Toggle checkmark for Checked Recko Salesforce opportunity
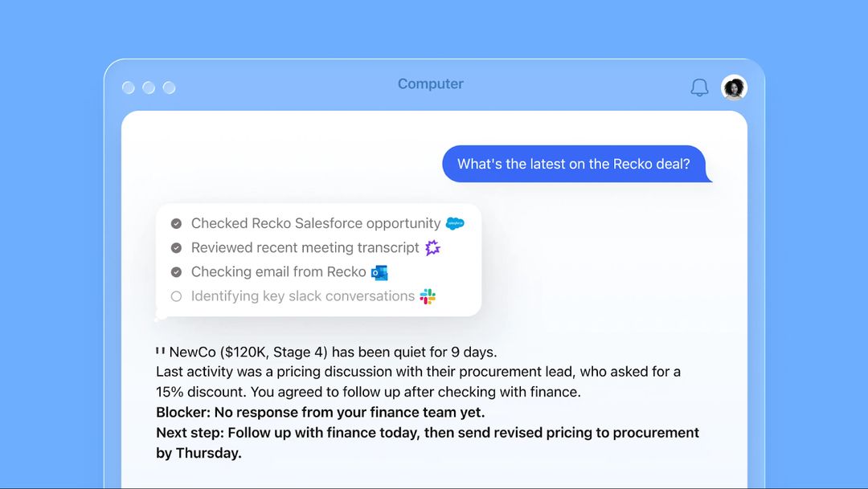868x489 pixels. [176, 223]
